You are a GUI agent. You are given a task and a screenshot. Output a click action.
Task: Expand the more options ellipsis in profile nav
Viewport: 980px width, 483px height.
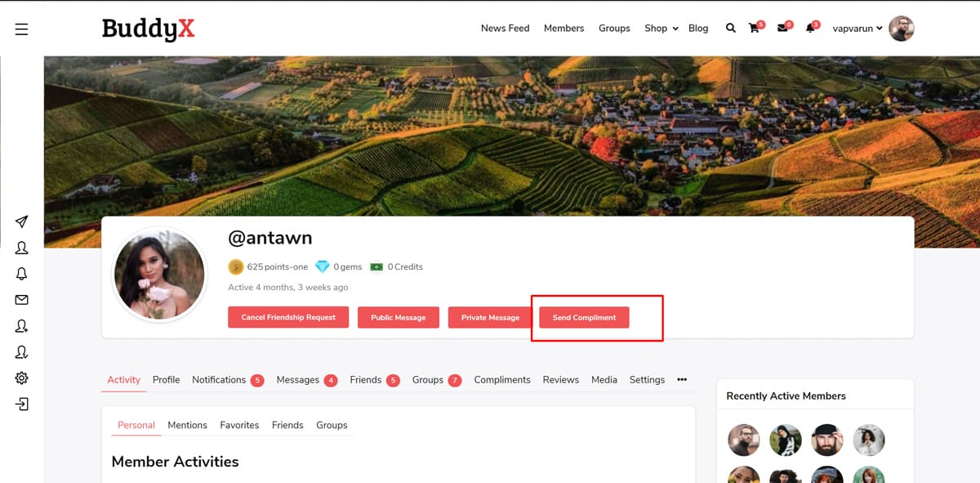(x=682, y=379)
